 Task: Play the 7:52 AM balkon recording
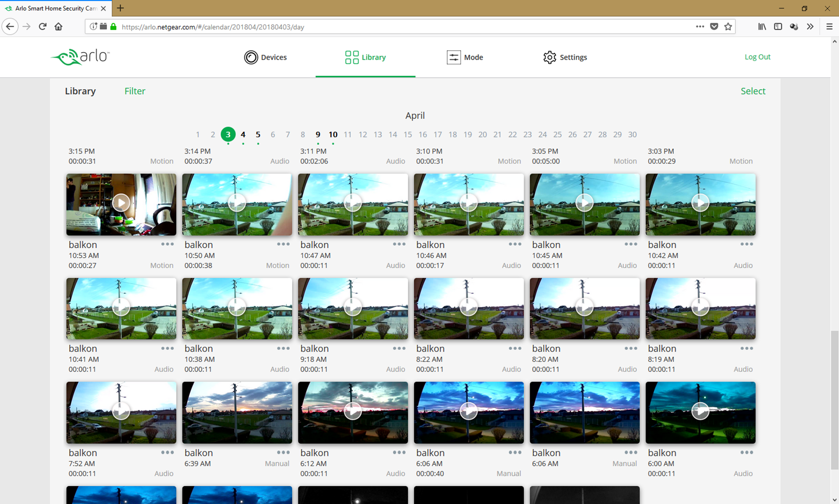[121, 411]
